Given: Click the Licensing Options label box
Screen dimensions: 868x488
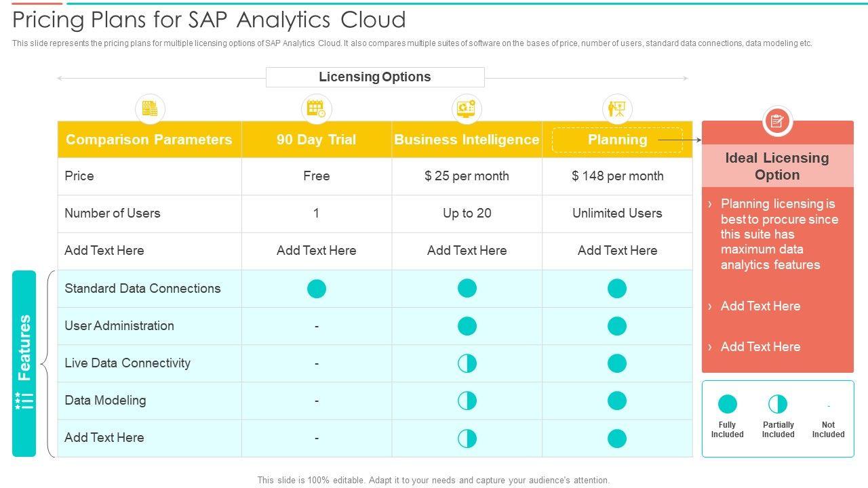Looking at the screenshot, I should [x=375, y=77].
